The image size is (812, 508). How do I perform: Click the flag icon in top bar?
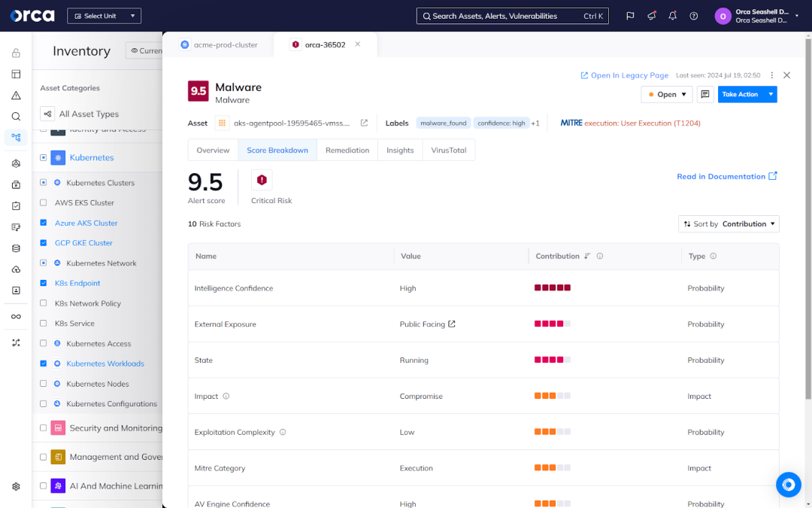tap(630, 16)
